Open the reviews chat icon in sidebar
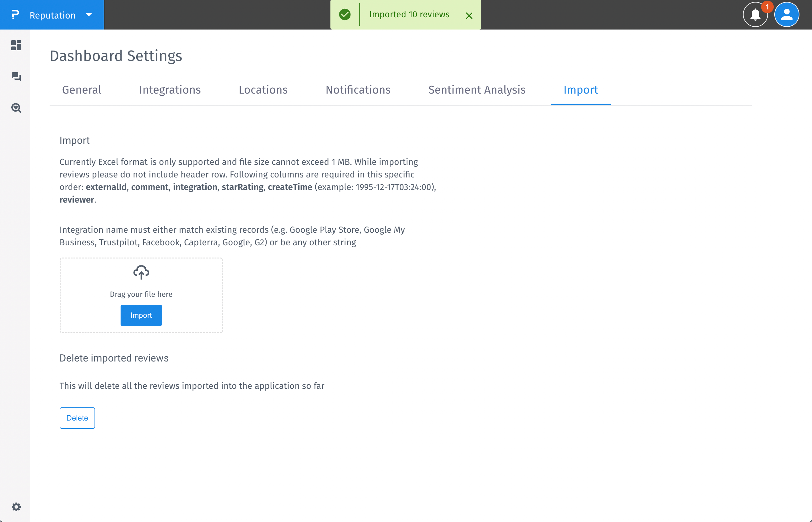 (16, 77)
